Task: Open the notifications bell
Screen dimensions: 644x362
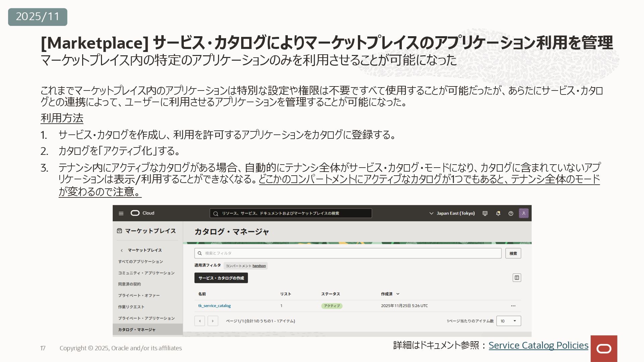Action: coord(498,214)
